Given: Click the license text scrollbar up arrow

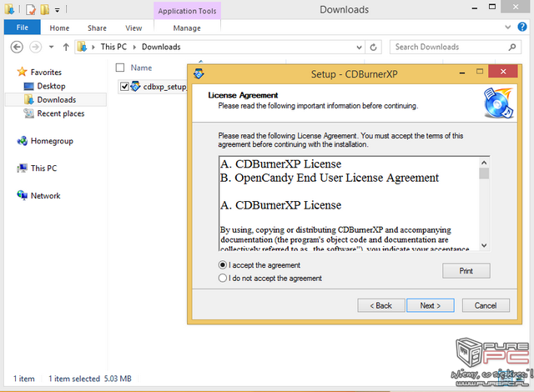Looking at the screenshot, I should (x=484, y=163).
